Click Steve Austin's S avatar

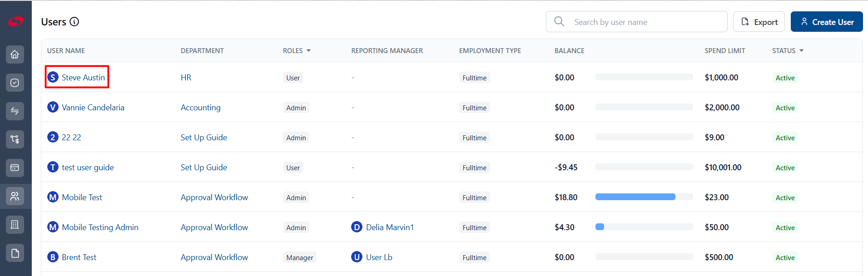53,77
